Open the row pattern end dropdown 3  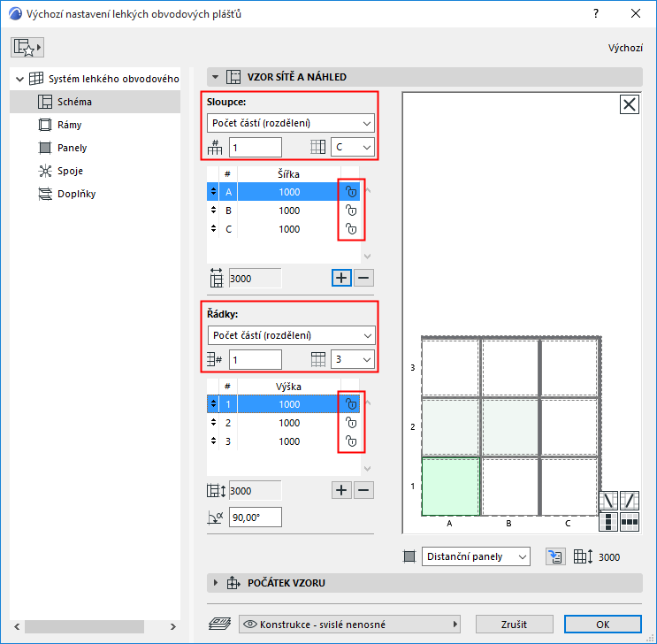(353, 359)
